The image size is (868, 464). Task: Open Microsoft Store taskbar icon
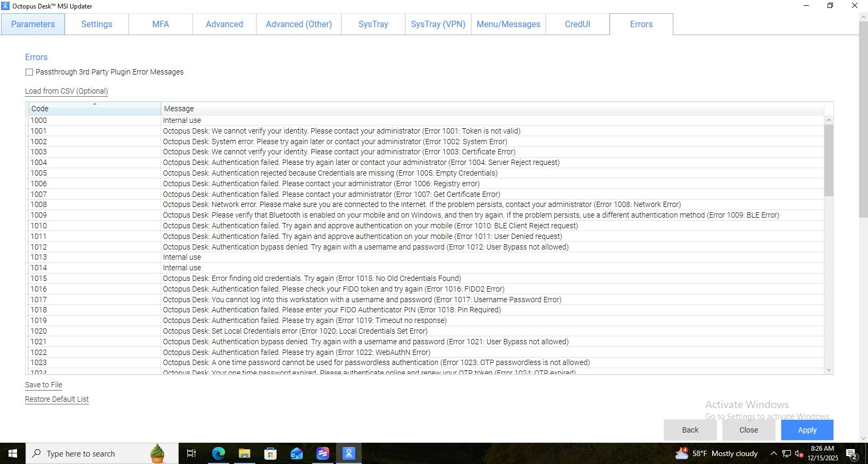pos(271,453)
